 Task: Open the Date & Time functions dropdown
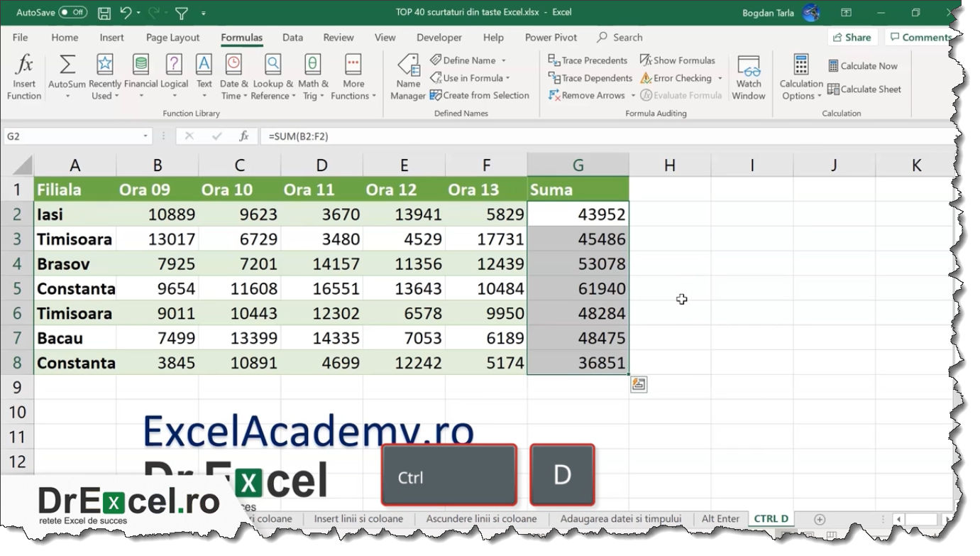234,77
